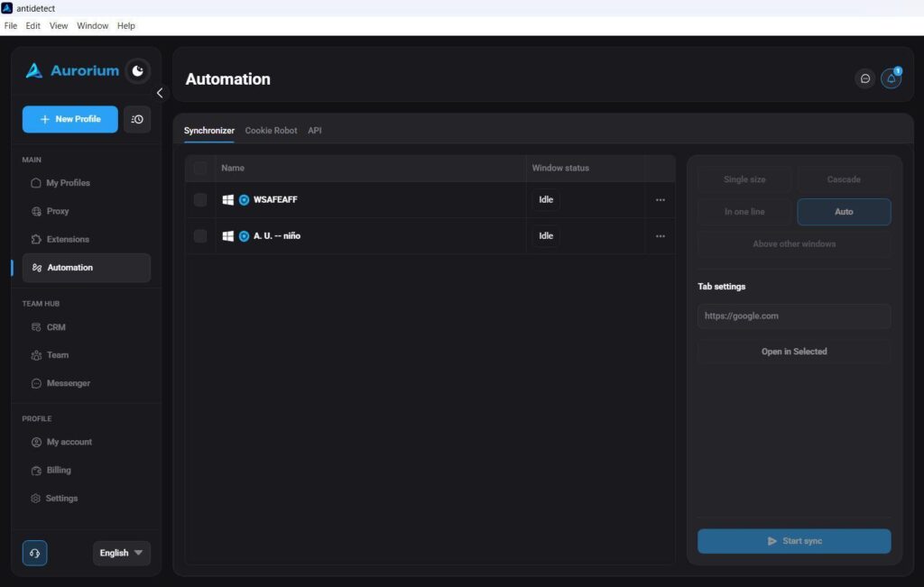
Task: Tick the select-all checkbox in the table header
Action: coord(200,169)
